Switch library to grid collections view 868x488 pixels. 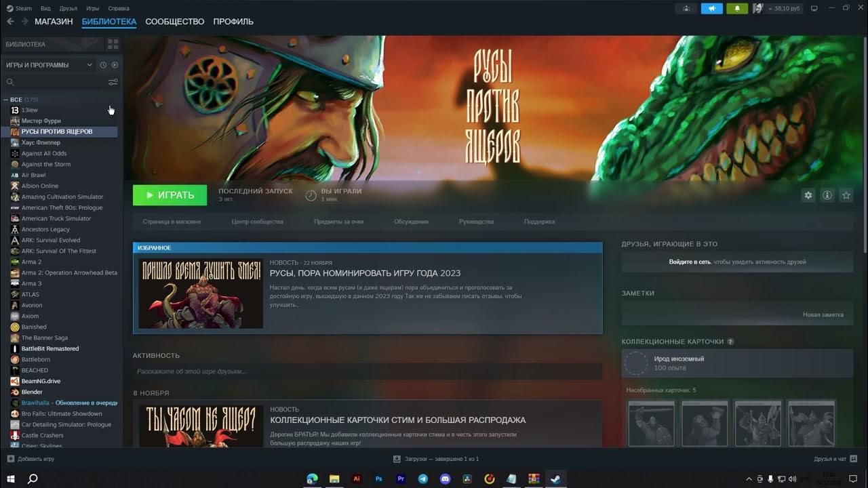[113, 44]
